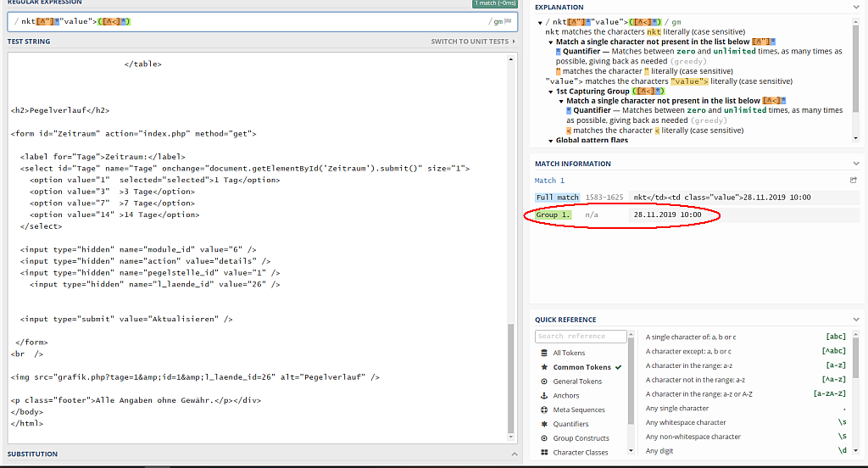Collapse the 1st Capturing Group node
Screen dimensions: 868x468
551,92
